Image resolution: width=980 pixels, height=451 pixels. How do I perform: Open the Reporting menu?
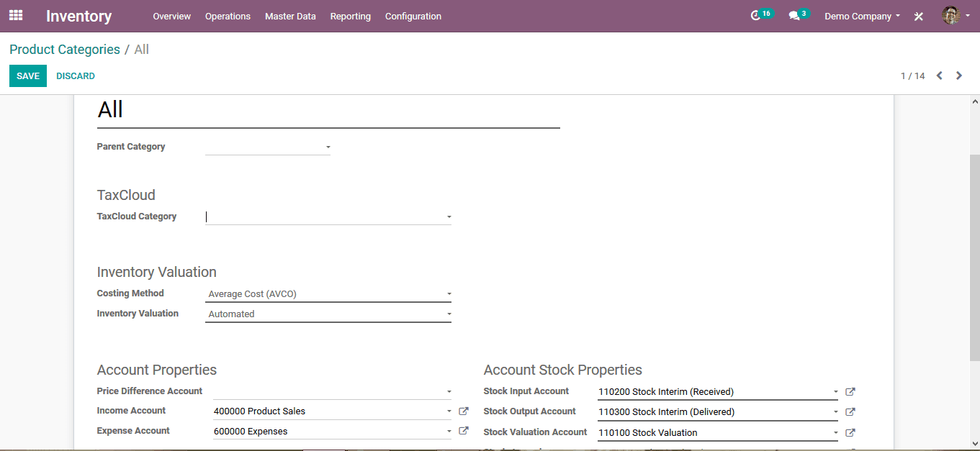click(x=351, y=16)
